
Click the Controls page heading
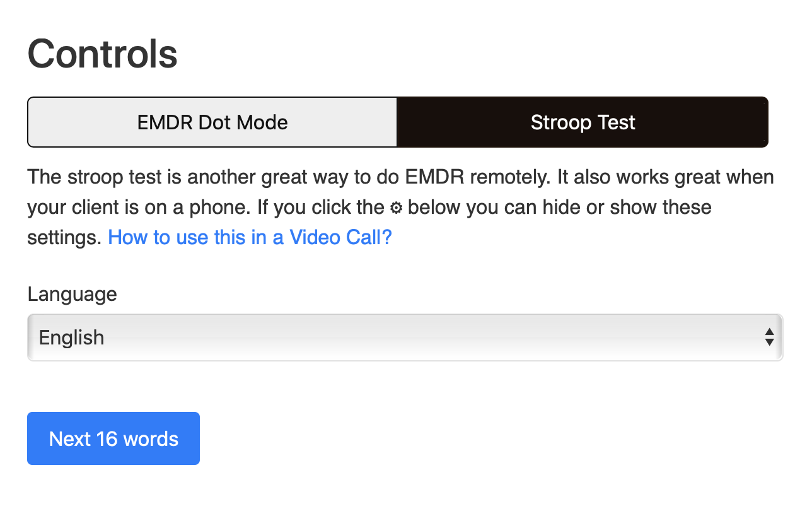tap(101, 54)
